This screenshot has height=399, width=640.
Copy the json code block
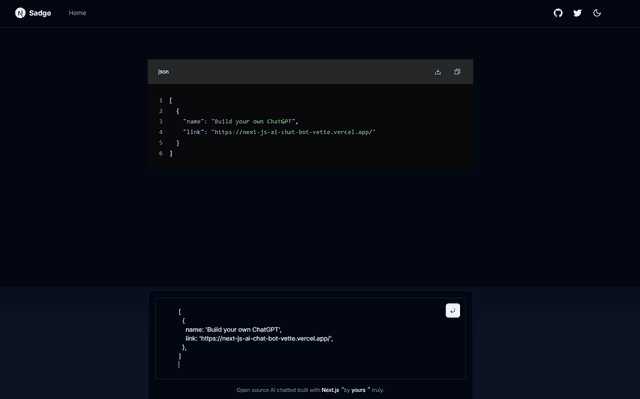pyautogui.click(x=457, y=72)
